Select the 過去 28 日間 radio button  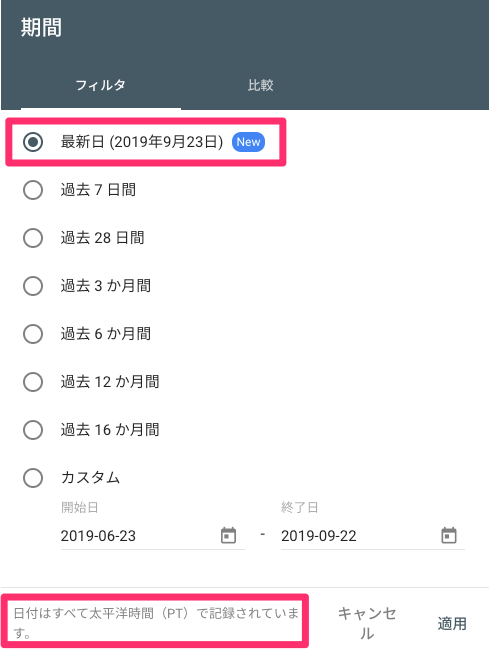point(33,238)
